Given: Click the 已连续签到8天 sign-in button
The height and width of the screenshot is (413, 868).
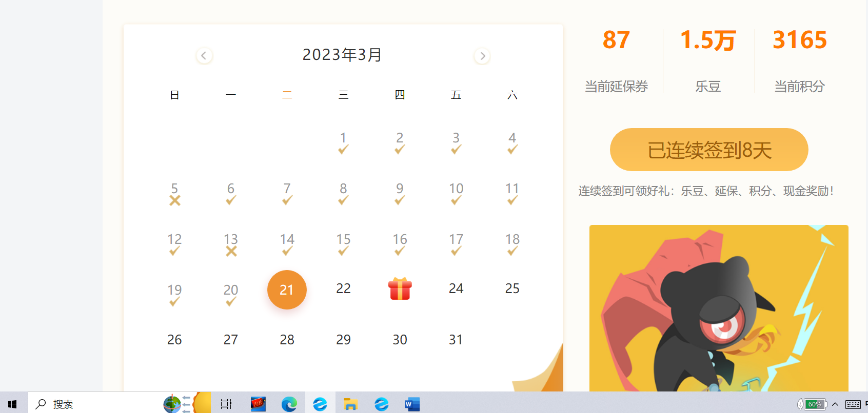Looking at the screenshot, I should [709, 150].
